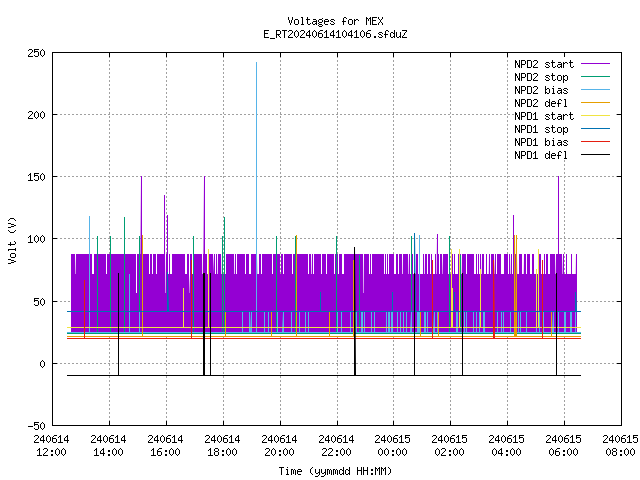Click the green NPD2 stop legend line

(595, 77)
